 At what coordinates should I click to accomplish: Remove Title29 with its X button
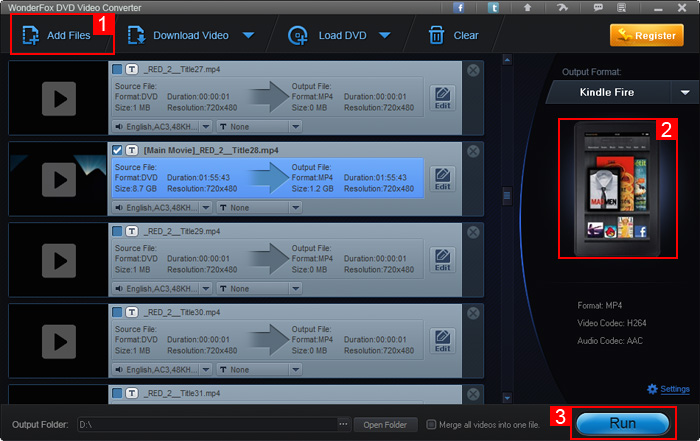click(x=473, y=232)
